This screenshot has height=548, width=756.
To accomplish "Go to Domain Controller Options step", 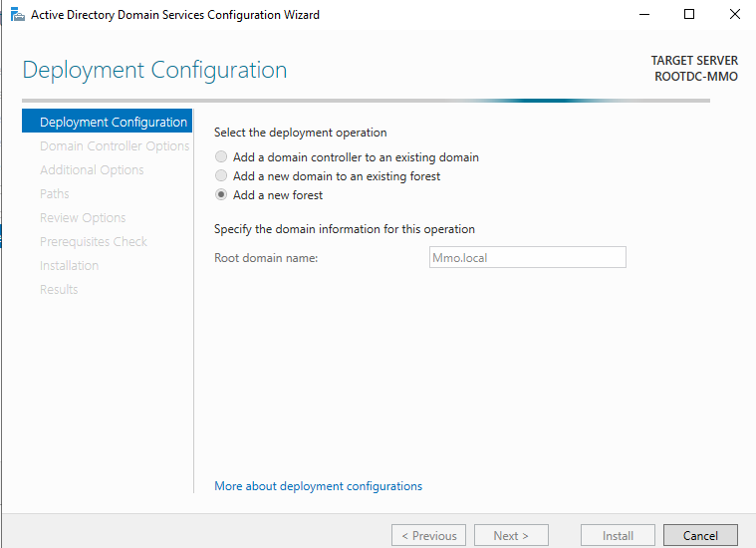I will (x=115, y=145).
